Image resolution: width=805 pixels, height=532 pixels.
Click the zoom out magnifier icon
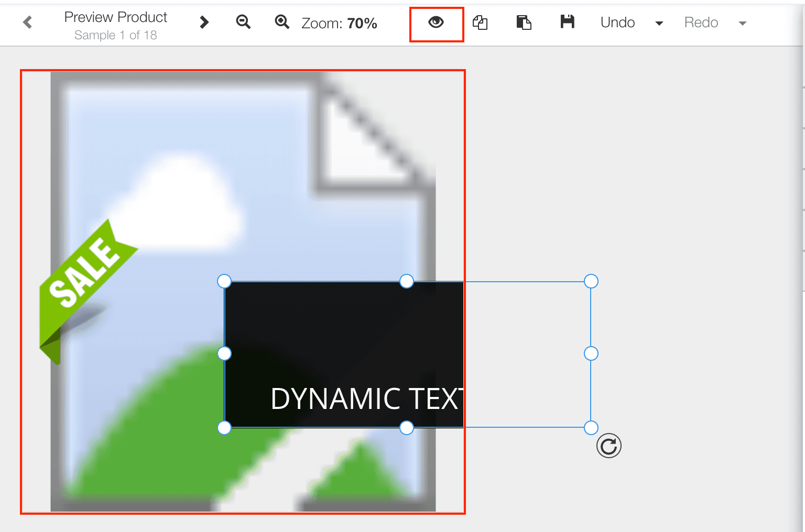coord(243,22)
